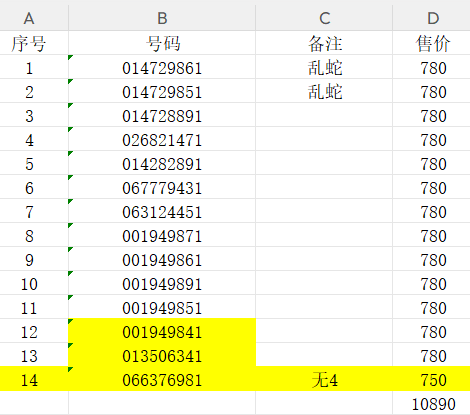
Task: Click the 备注 header cell
Action: [324, 43]
